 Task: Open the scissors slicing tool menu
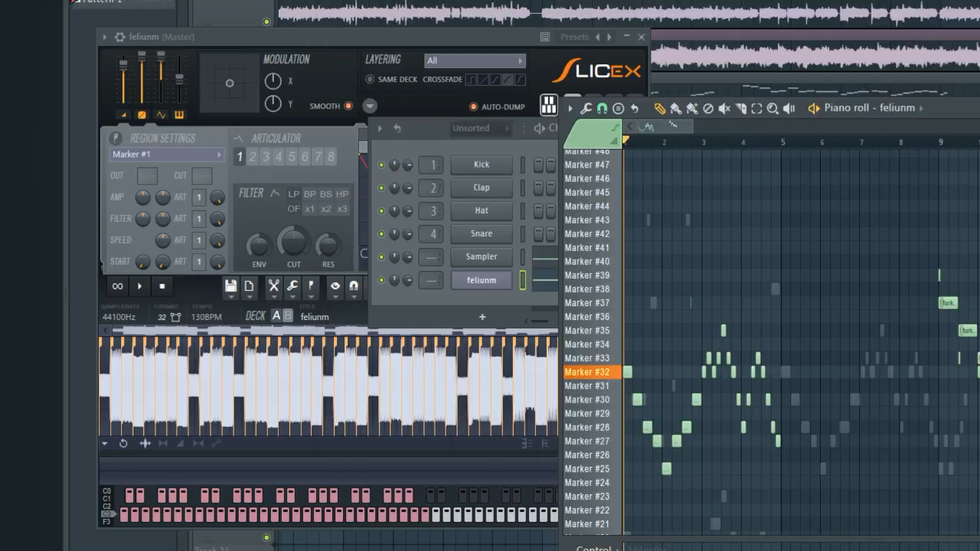tap(273, 286)
